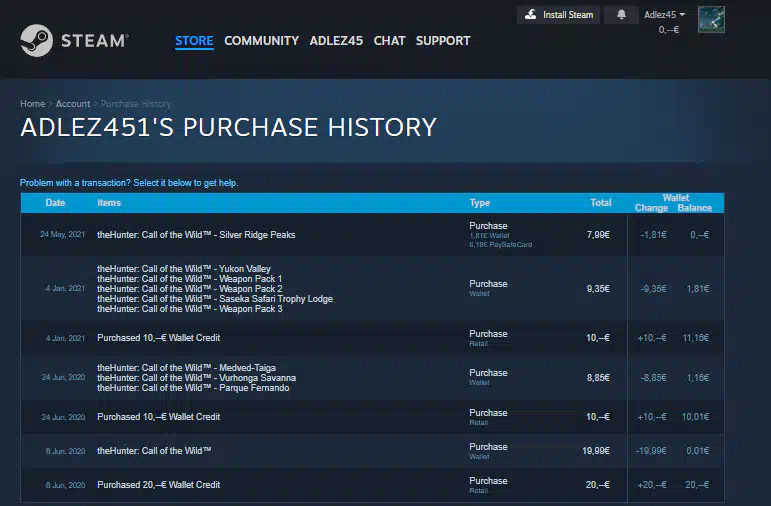Click the -19,99€ wallet change
The image size is (771, 506).
click(651, 451)
